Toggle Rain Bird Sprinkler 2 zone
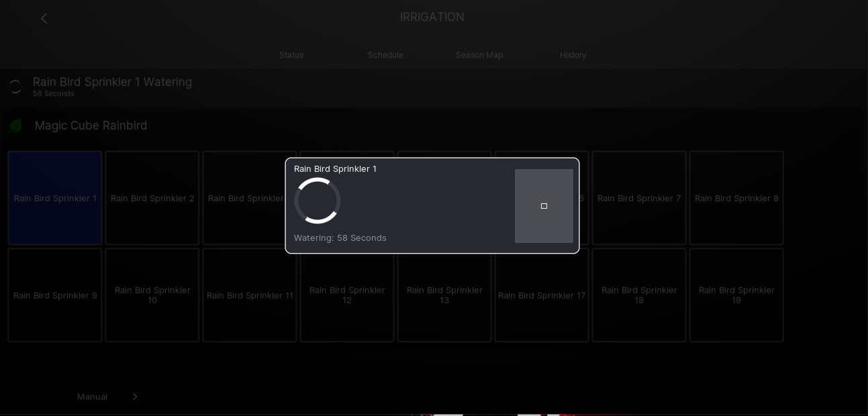868x416 pixels. (x=152, y=198)
